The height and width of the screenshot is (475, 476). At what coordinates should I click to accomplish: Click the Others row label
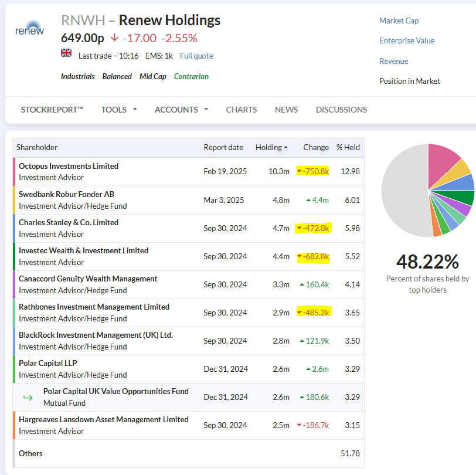(x=30, y=453)
